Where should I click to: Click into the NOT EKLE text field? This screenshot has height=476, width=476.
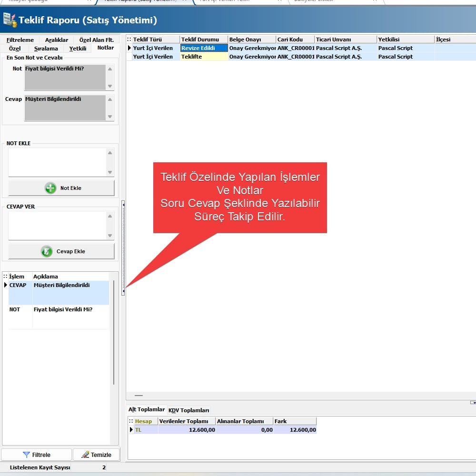pyautogui.click(x=57, y=162)
